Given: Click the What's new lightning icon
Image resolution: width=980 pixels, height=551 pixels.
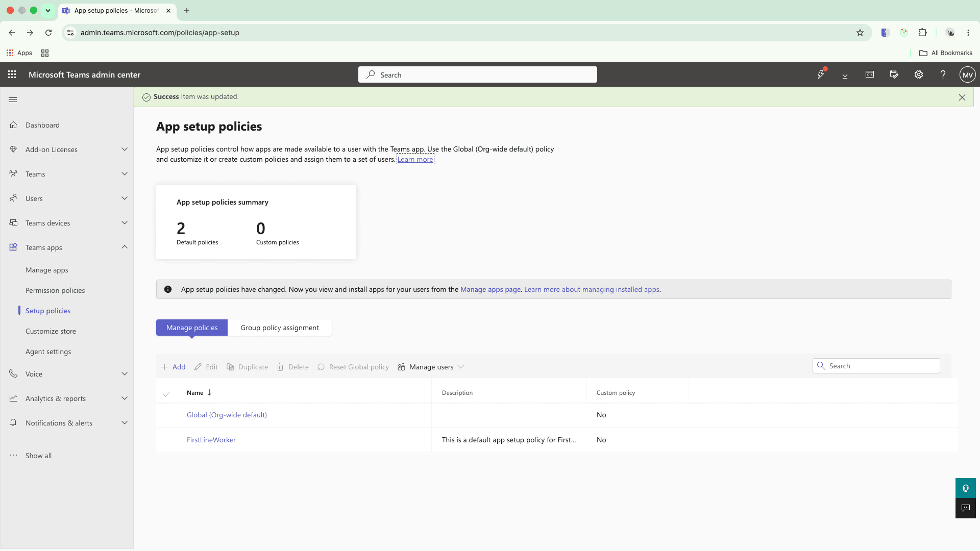Looking at the screenshot, I should (x=821, y=74).
